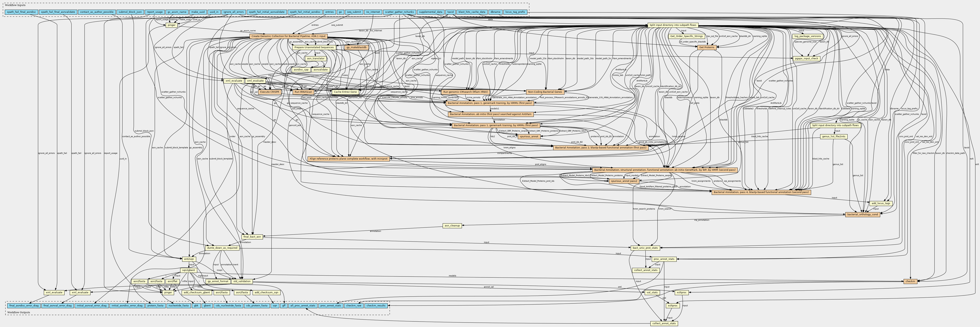Click the final_bact_asn step node
The width and height of the screenshot is (980, 327).
pyautogui.click(x=252, y=237)
